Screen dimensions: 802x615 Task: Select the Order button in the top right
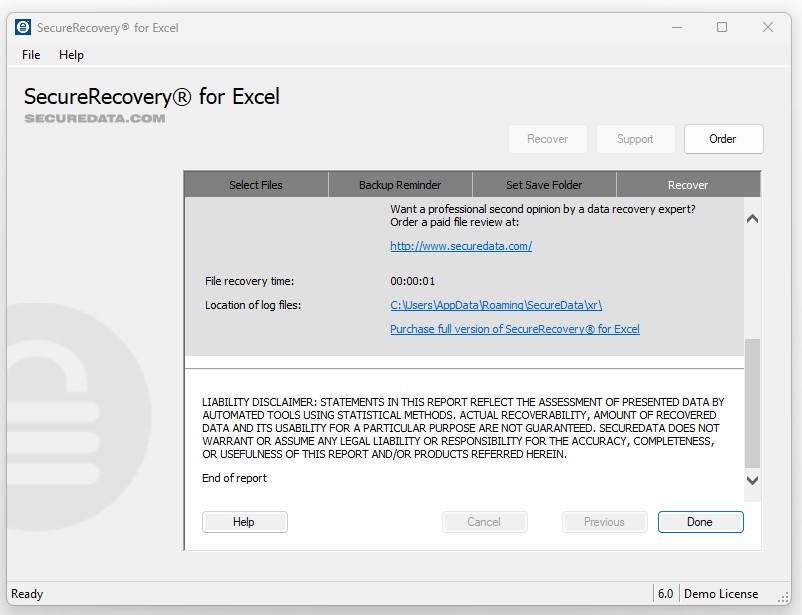[723, 139]
